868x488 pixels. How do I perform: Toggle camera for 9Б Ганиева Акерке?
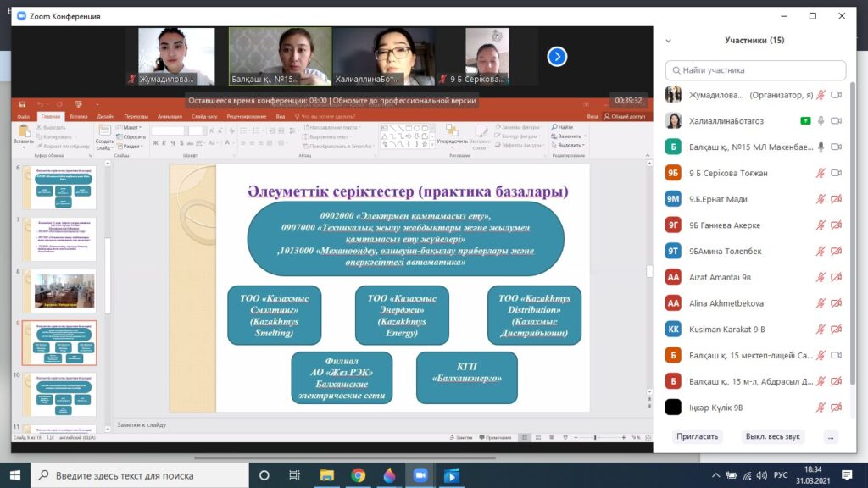(x=837, y=225)
